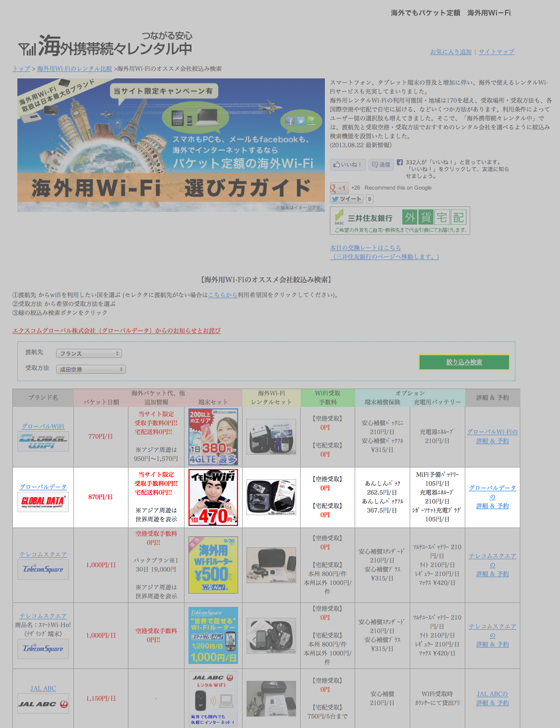Click the Twitter ツイート button
Image resolution: width=560 pixels, height=728 pixels.
[x=347, y=199]
